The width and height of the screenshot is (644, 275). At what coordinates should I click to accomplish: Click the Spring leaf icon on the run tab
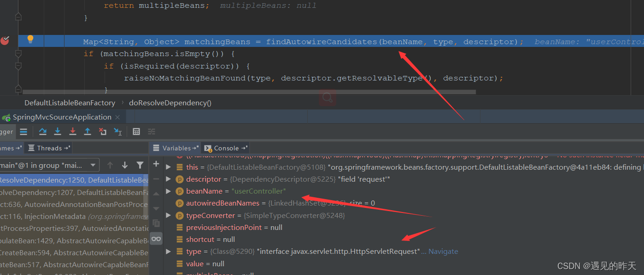click(6, 117)
